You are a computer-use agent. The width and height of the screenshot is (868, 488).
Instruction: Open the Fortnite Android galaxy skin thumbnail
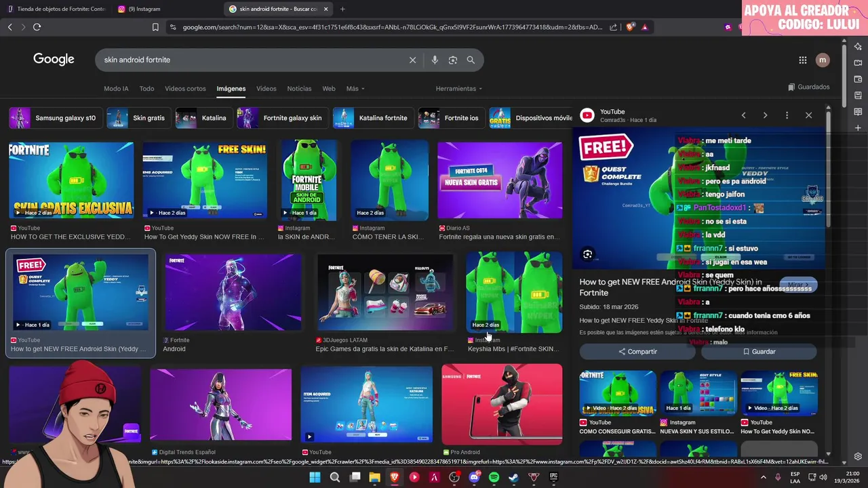[x=233, y=292]
